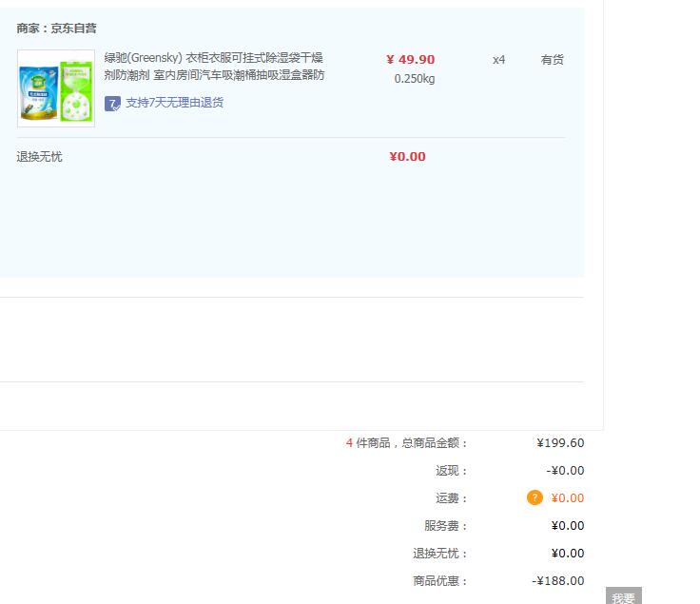
Task: Select the x4 quantity text
Action: (x=498, y=60)
